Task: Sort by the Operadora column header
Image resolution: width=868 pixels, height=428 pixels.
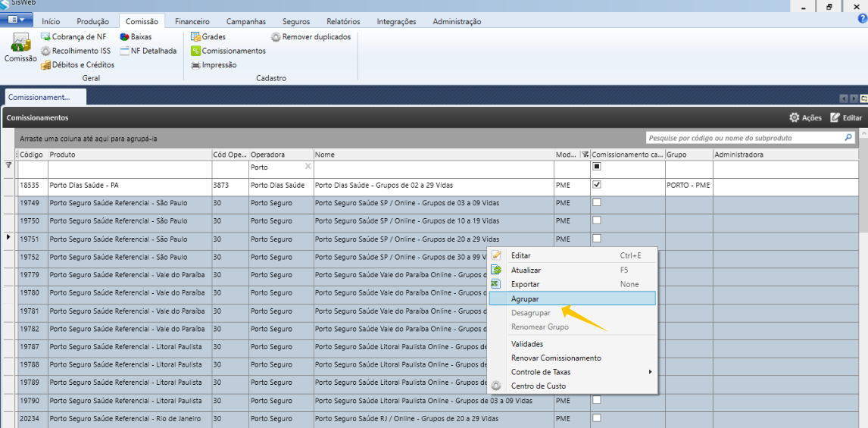Action: point(281,155)
